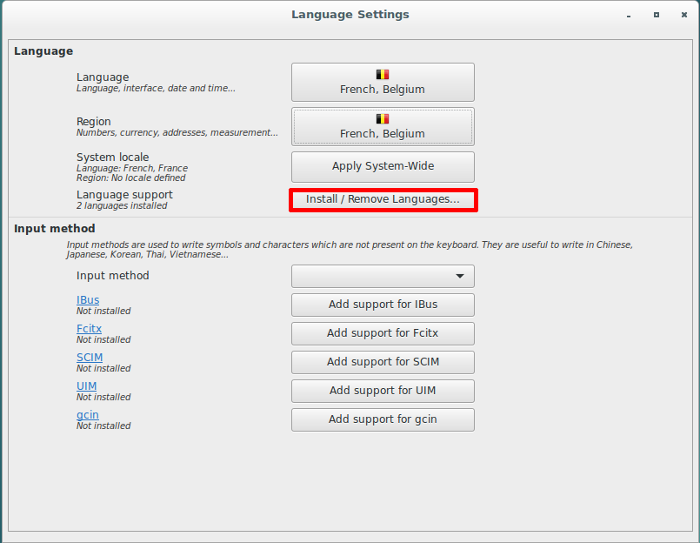Maximize the Language Settings window
The image size is (700, 543).
tap(656, 15)
